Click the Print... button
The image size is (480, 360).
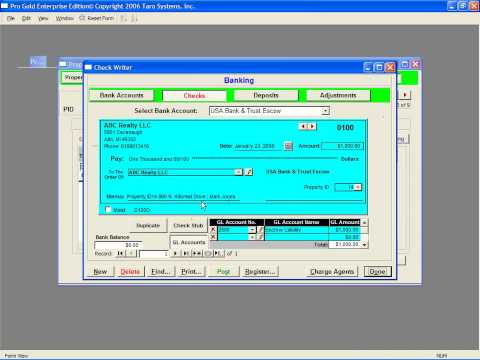[x=191, y=272]
